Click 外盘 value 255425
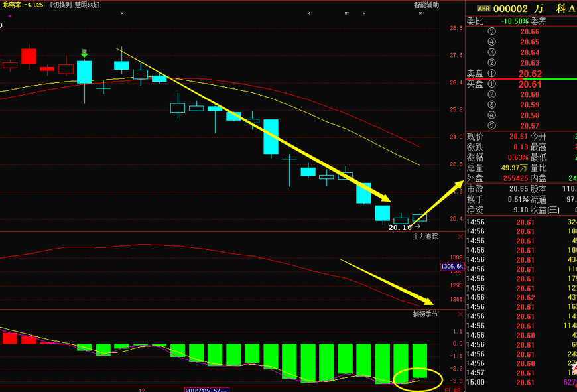 click(x=515, y=178)
